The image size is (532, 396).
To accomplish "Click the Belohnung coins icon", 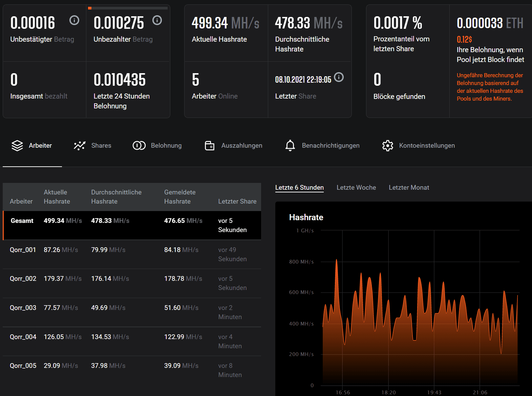I will tap(139, 146).
